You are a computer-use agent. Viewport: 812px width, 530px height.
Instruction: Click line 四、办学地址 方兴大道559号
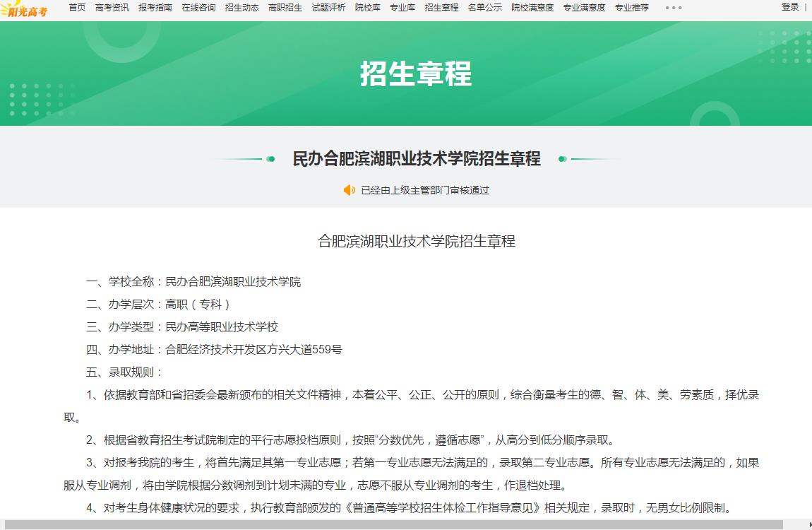[214, 350]
